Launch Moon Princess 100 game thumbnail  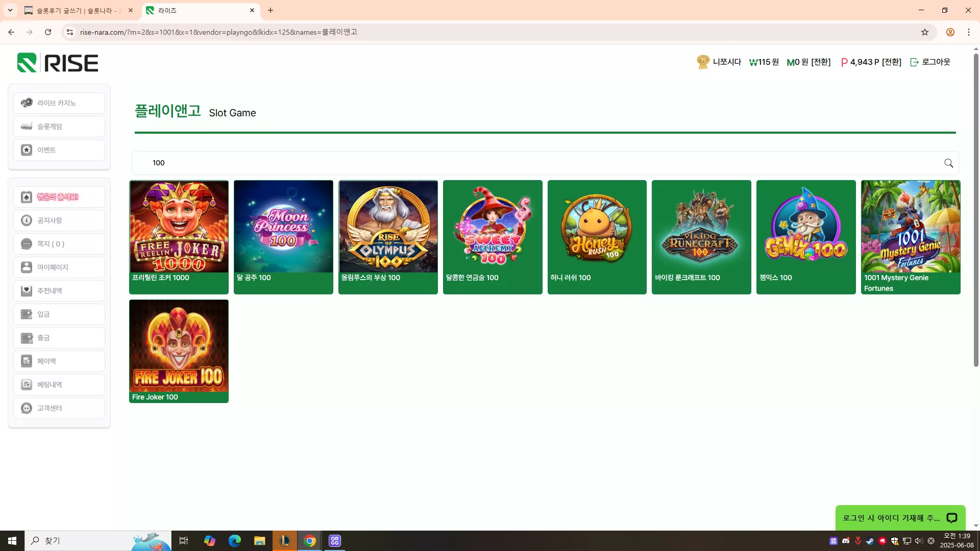(x=283, y=227)
